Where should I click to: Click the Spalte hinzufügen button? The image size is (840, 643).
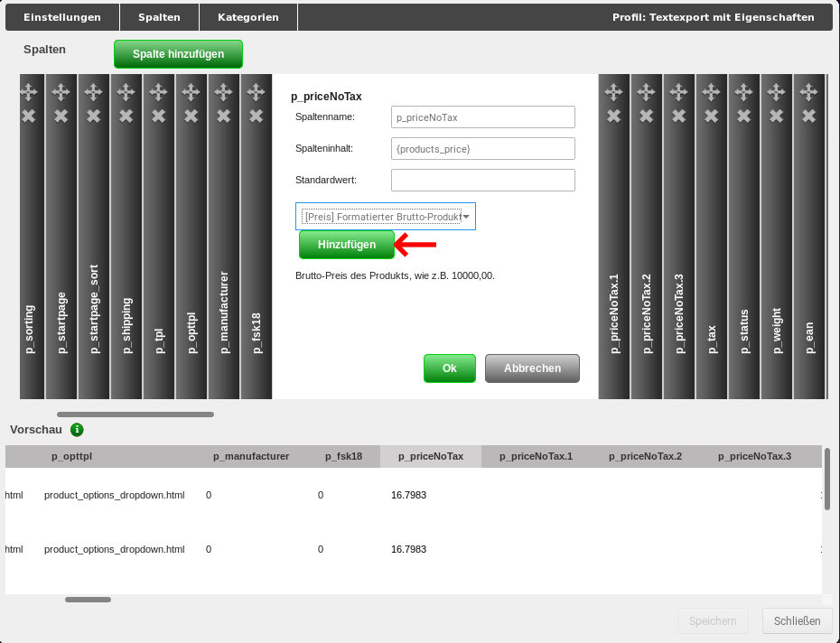pos(178,54)
